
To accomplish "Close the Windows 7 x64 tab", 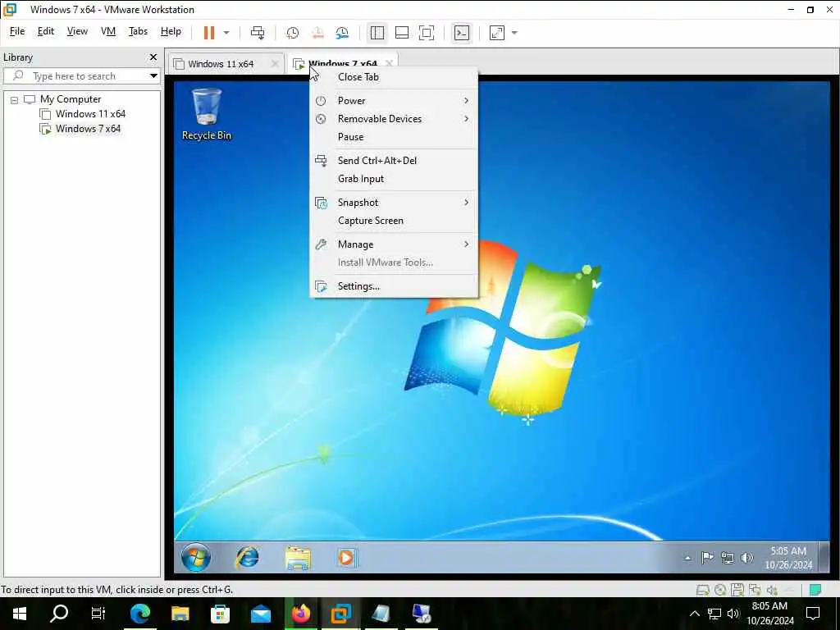I will tap(390, 63).
